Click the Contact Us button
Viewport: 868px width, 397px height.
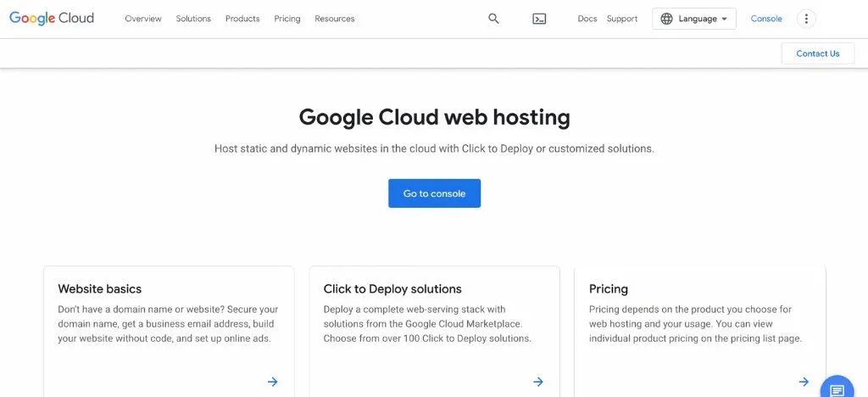pos(818,53)
